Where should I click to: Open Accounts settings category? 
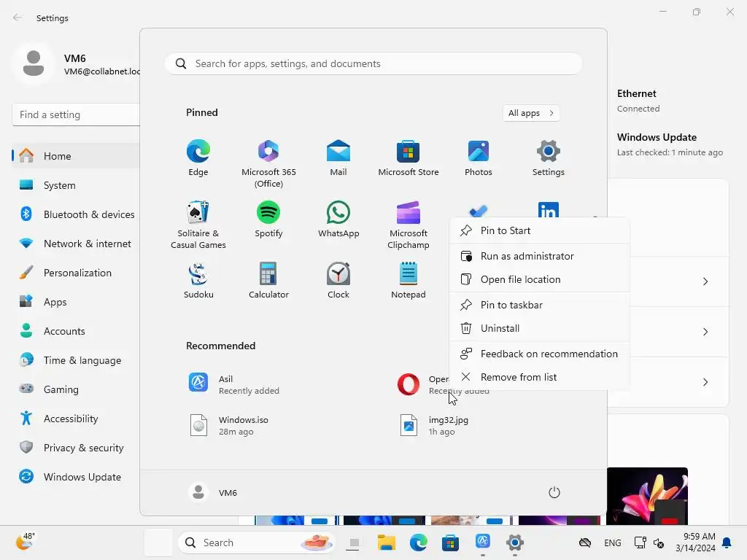(76, 331)
